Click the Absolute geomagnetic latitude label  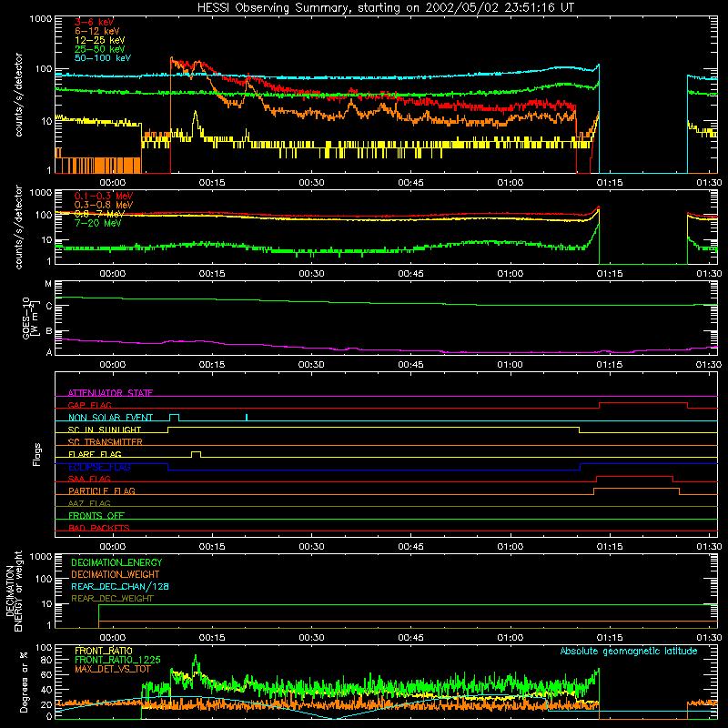pyautogui.click(x=629, y=651)
